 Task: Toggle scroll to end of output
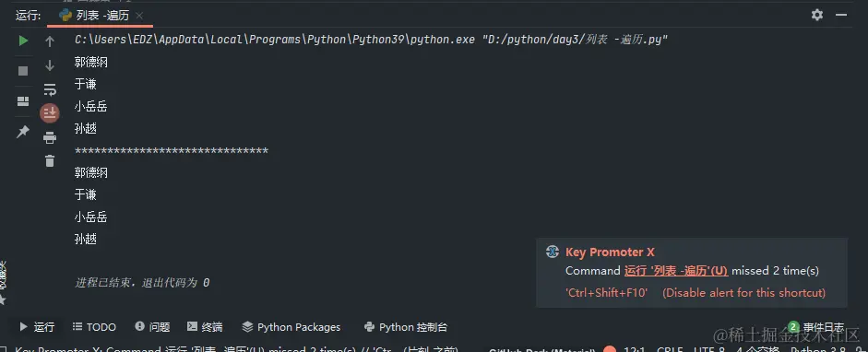[50, 113]
